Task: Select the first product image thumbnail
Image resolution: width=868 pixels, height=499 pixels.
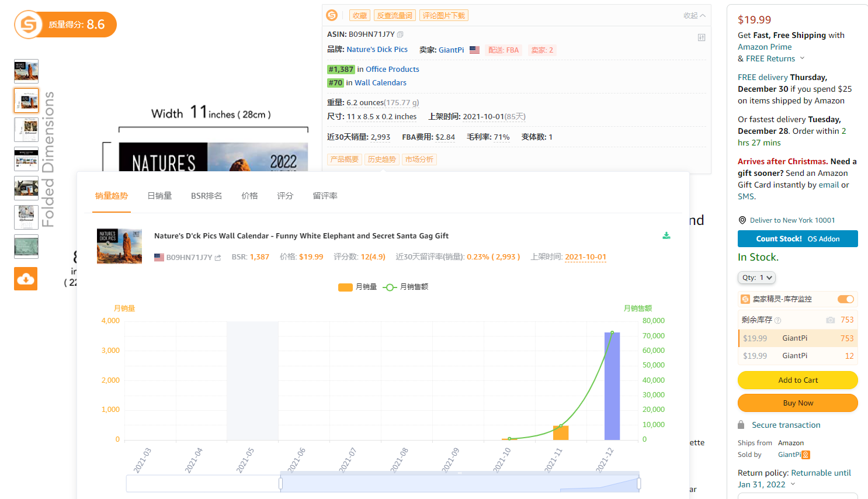Action: (26, 71)
